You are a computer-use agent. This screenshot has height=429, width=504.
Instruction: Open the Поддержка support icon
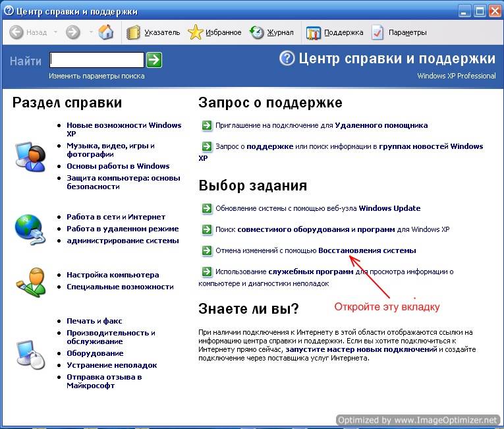coord(313,33)
